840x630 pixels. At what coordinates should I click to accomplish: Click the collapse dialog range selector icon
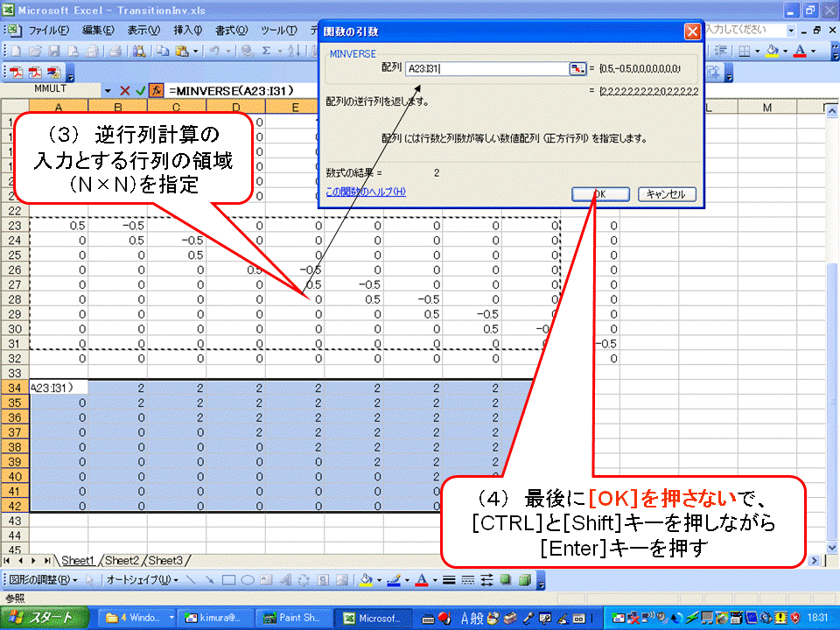(577, 68)
